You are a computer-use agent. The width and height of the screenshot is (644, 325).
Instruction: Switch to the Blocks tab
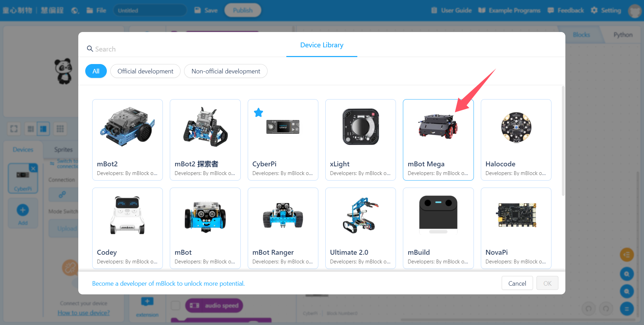click(x=581, y=35)
